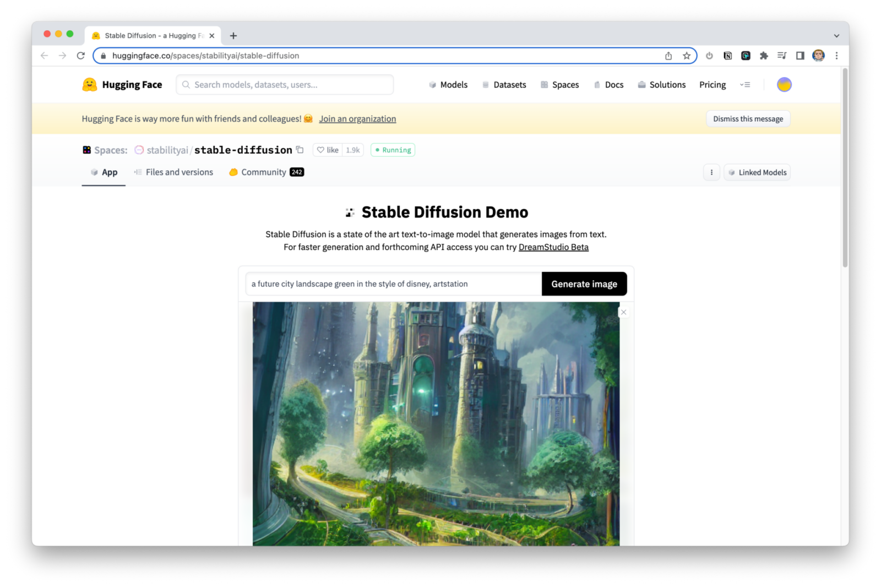Go to the Spaces page
Viewport: 881px width, 588px height.
click(x=559, y=85)
